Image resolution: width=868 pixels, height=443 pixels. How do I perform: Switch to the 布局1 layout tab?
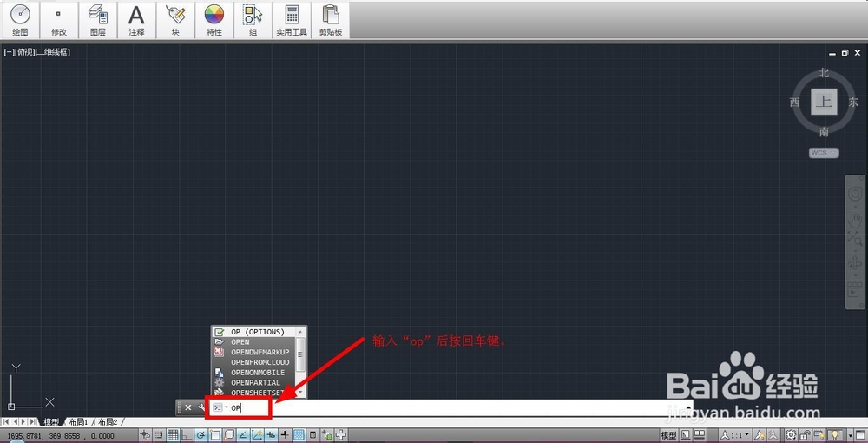coord(79,422)
